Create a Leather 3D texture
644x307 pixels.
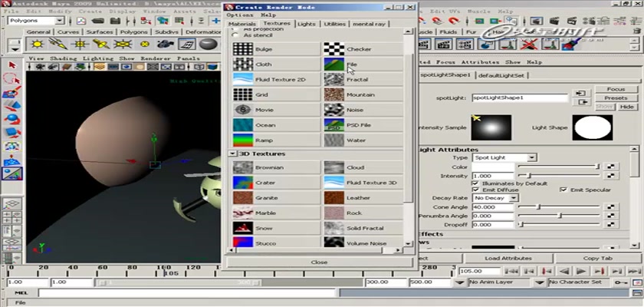[x=363, y=198]
